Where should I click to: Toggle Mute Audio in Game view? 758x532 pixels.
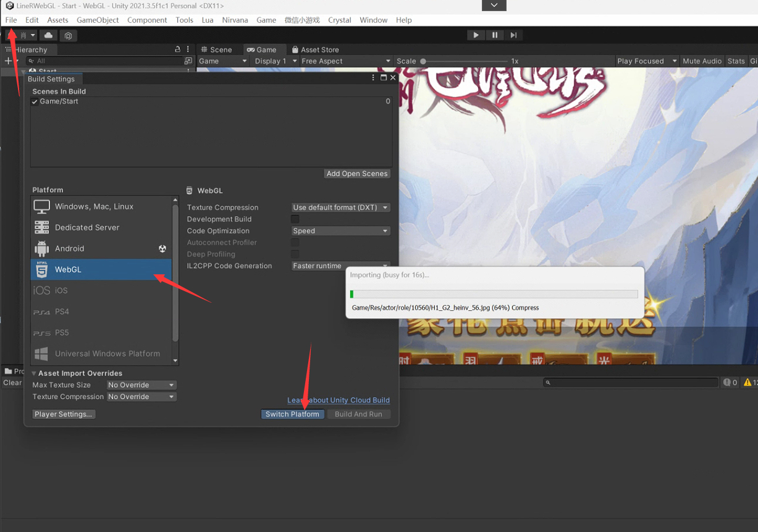pos(702,61)
